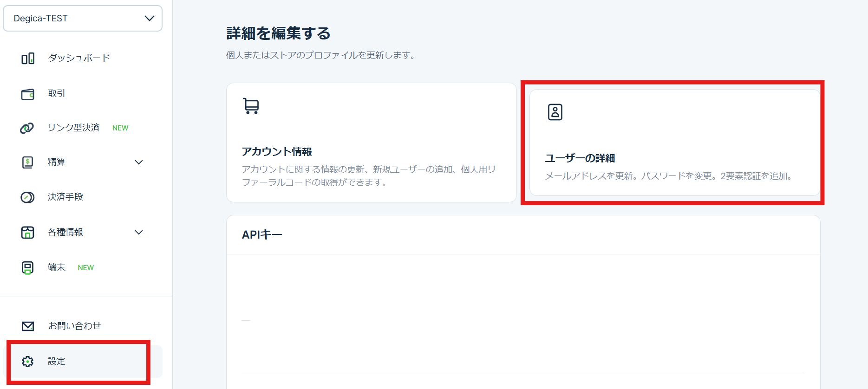Select the 決済手段 menu label
868x389 pixels.
click(x=65, y=197)
